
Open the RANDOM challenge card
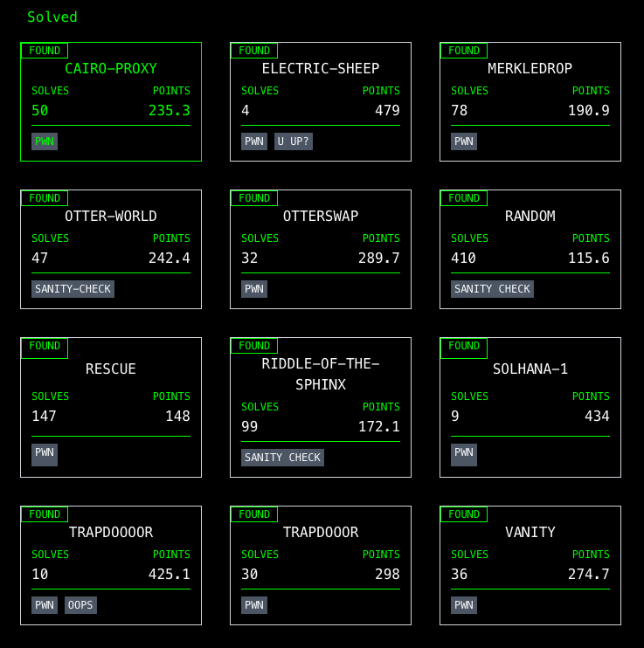coord(530,249)
